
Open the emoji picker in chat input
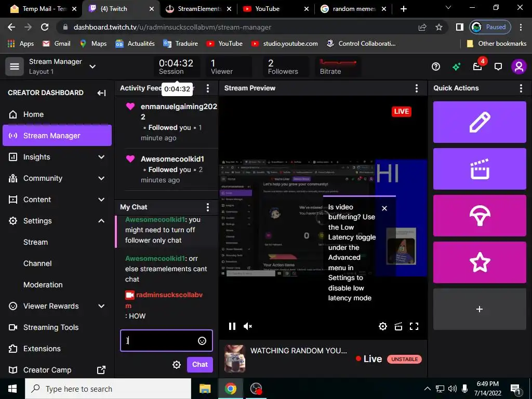tap(202, 341)
